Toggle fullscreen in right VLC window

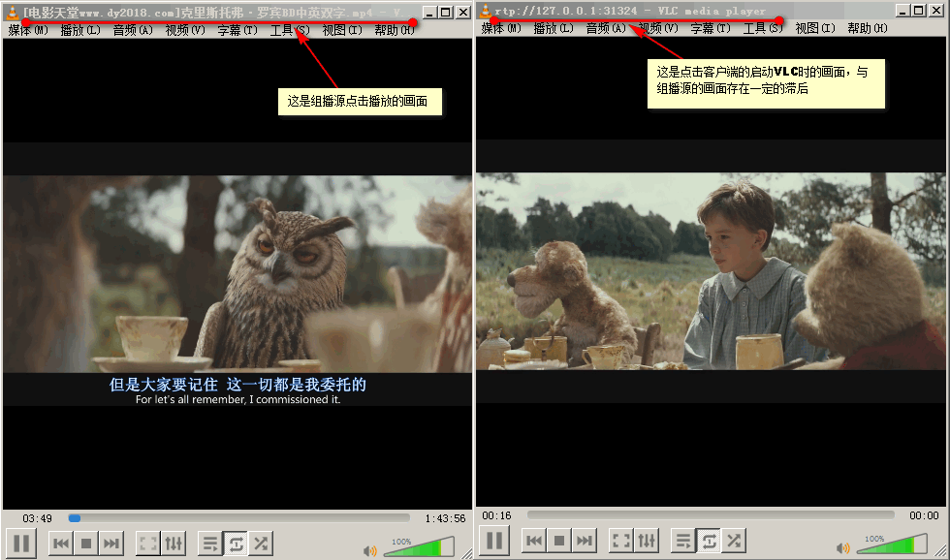coord(621,540)
